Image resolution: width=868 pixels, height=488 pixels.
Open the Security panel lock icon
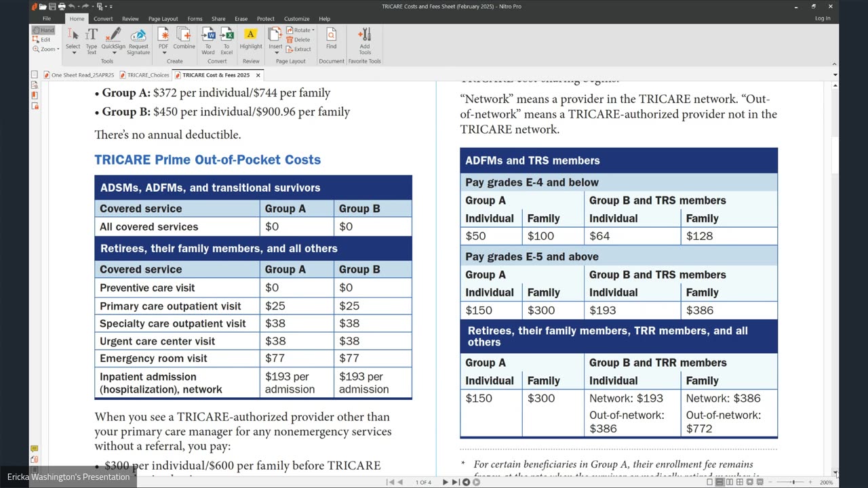tap(35, 106)
